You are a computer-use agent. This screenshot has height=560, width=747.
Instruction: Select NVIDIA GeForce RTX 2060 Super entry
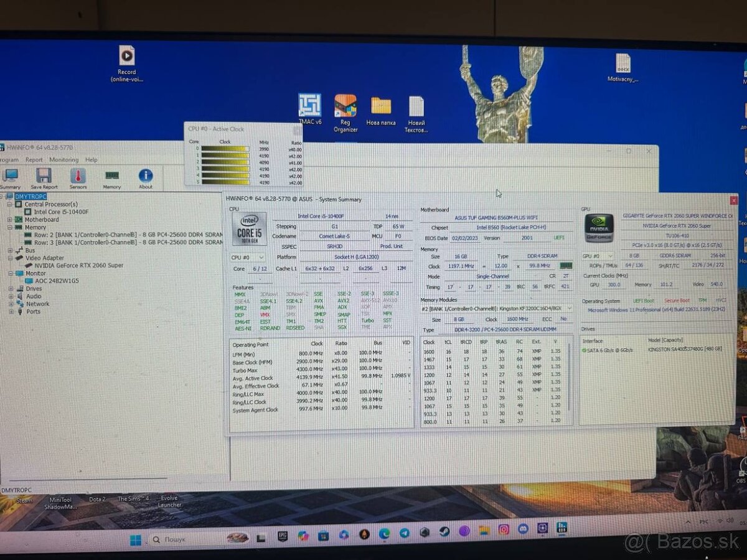click(78, 266)
